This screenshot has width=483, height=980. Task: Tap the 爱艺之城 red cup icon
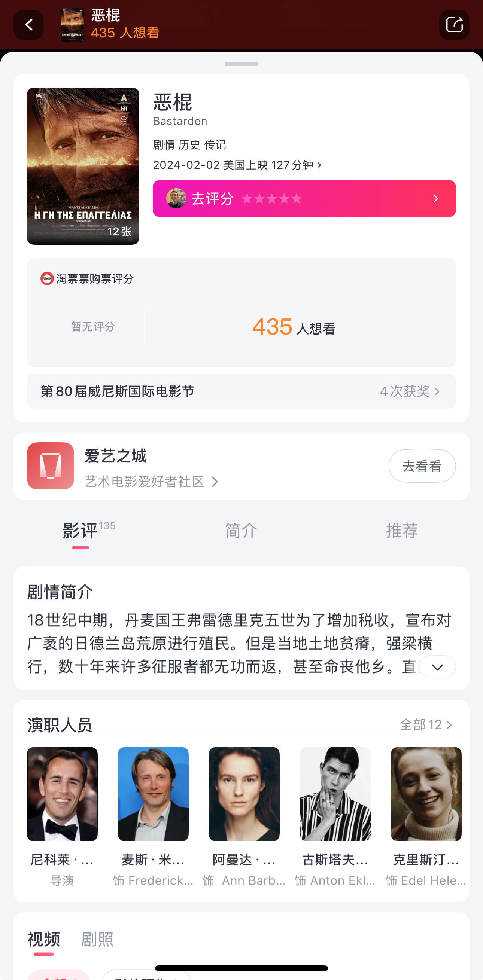pyautogui.click(x=51, y=465)
